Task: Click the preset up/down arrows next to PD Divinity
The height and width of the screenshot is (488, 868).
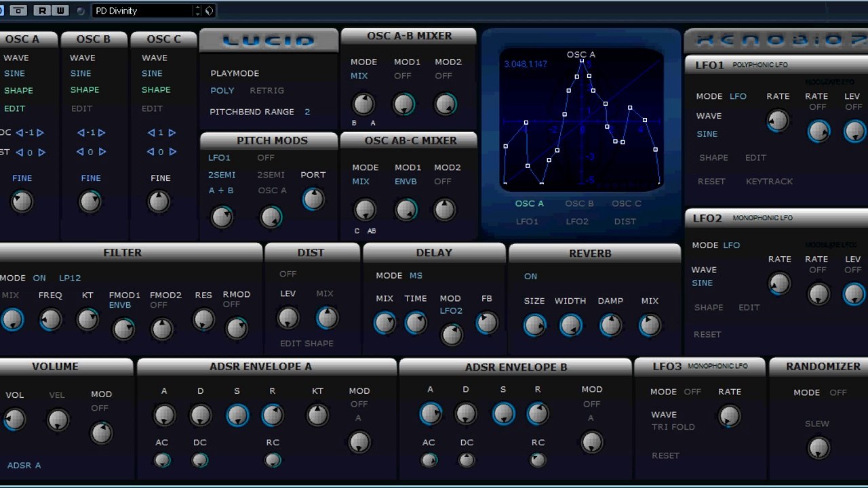Action: pos(197,11)
